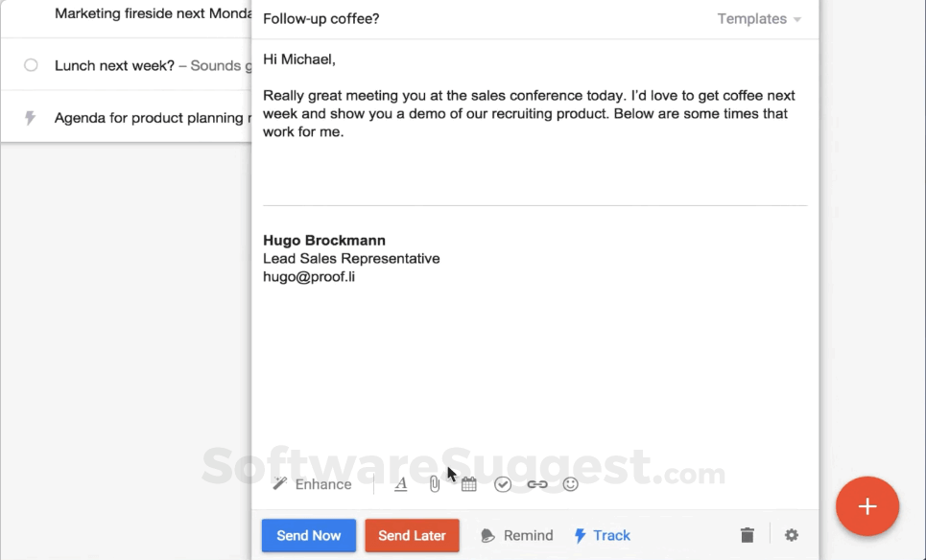
Task: Open compose settings gear
Action: click(x=792, y=535)
